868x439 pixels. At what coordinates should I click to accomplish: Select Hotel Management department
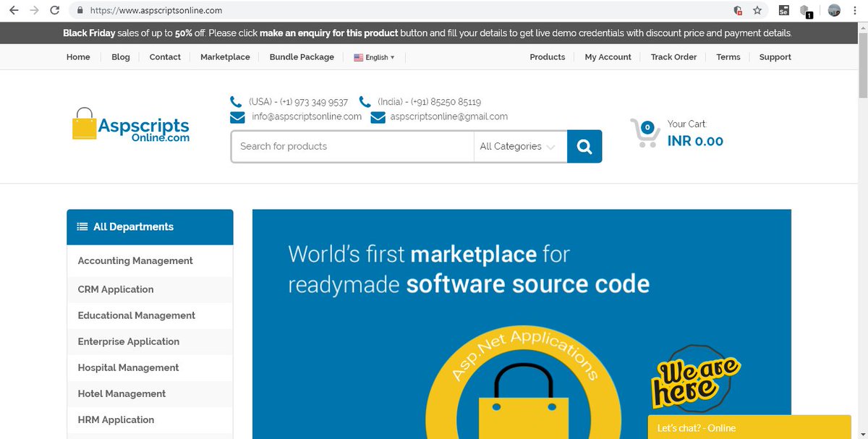(122, 393)
